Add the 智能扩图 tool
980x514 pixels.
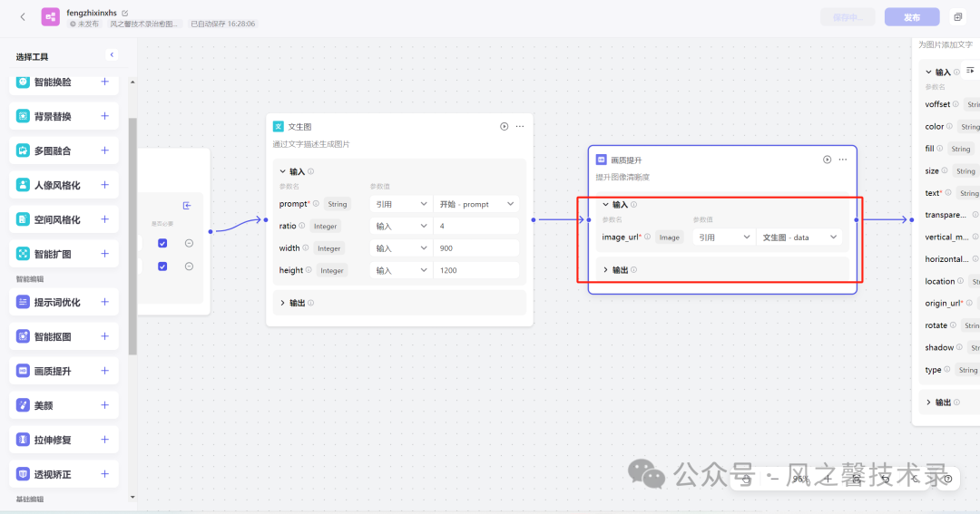[105, 254]
